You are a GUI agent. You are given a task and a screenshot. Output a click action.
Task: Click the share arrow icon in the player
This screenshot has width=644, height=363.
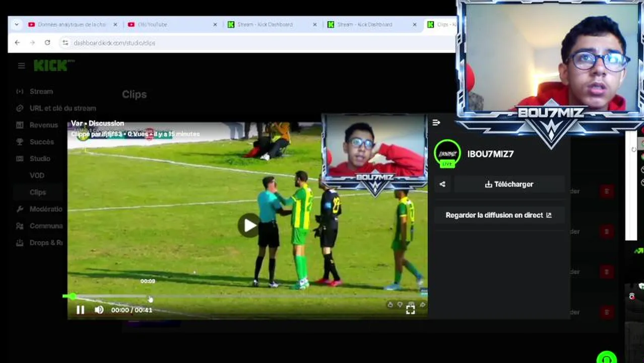[422, 305]
